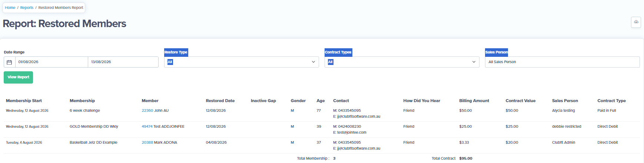Open the Contract Types dropdown
This screenshot has width=644, height=163.
pyautogui.click(x=402, y=62)
